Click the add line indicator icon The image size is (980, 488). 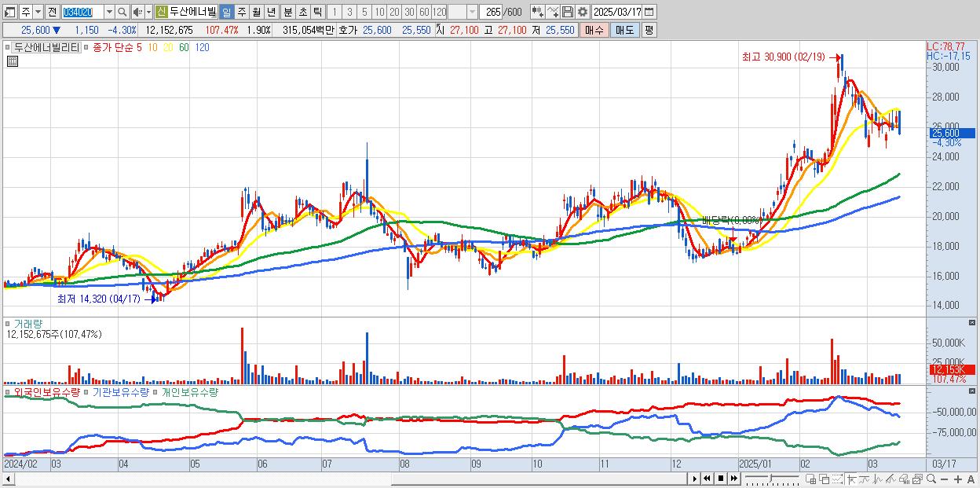click(x=554, y=12)
